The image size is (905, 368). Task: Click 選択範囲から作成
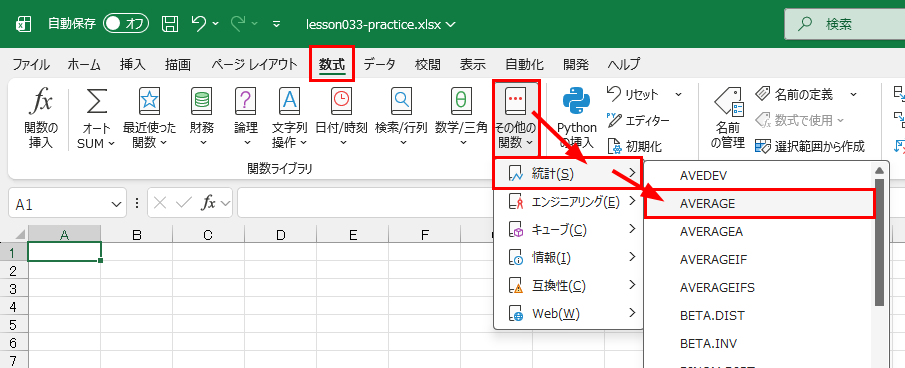pyautogui.click(x=810, y=147)
